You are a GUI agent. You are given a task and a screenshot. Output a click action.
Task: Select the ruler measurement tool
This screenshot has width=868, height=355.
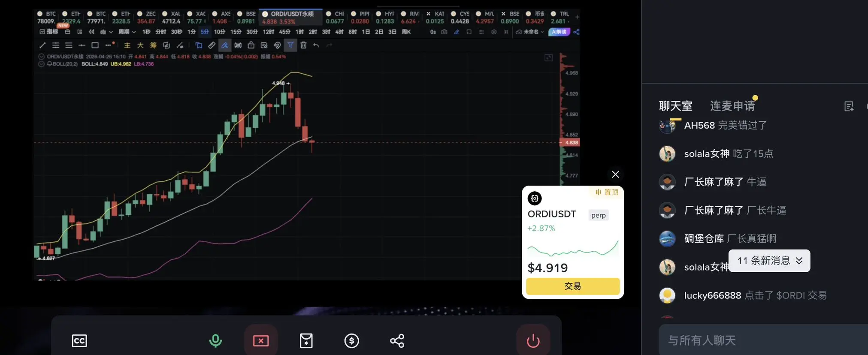coord(212,45)
